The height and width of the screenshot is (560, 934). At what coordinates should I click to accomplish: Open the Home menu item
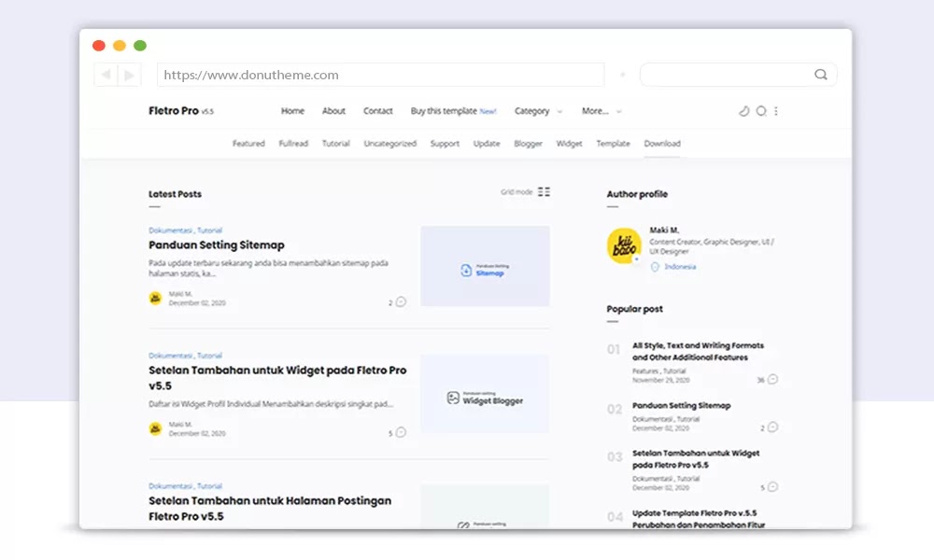tap(292, 111)
